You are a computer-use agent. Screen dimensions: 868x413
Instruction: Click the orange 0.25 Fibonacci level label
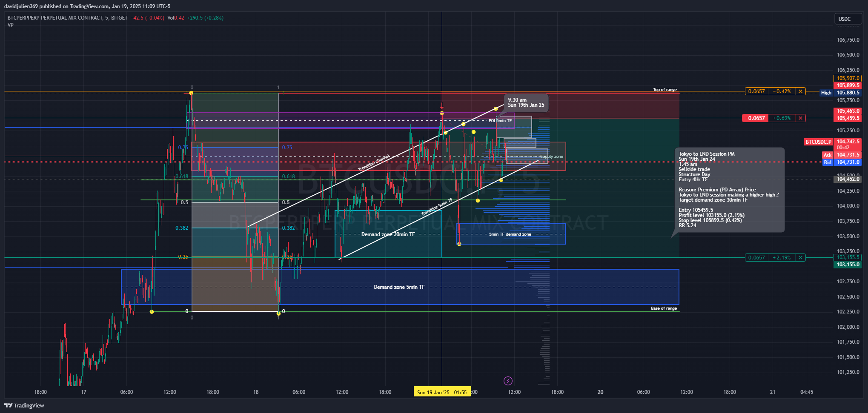click(183, 257)
